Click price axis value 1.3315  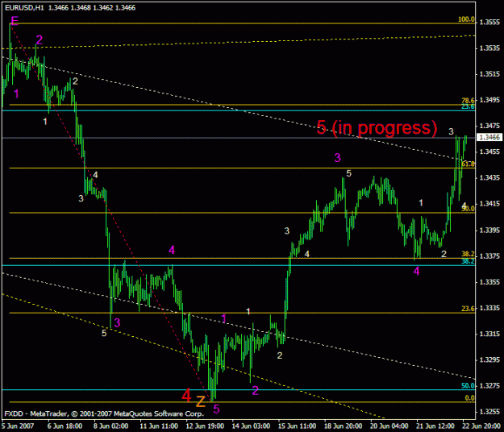[489, 334]
